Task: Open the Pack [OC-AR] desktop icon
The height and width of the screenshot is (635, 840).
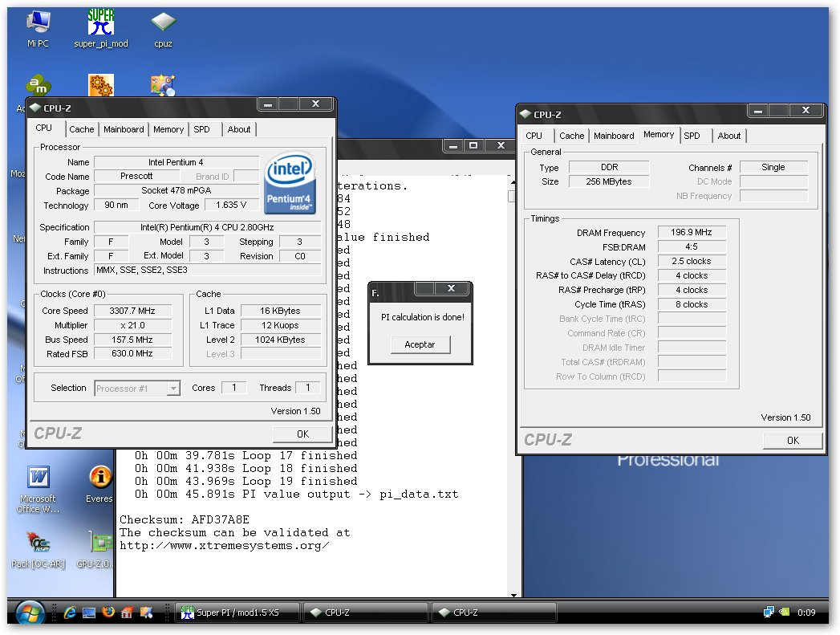Action: click(x=38, y=549)
